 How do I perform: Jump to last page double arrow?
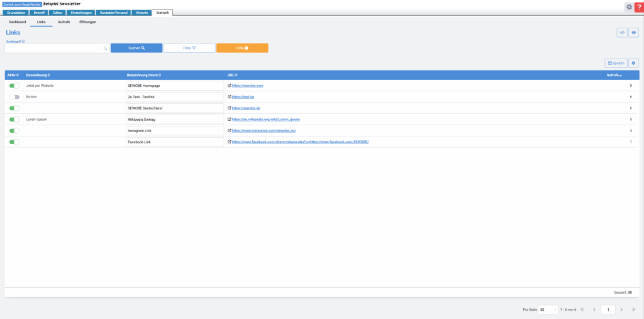634,310
